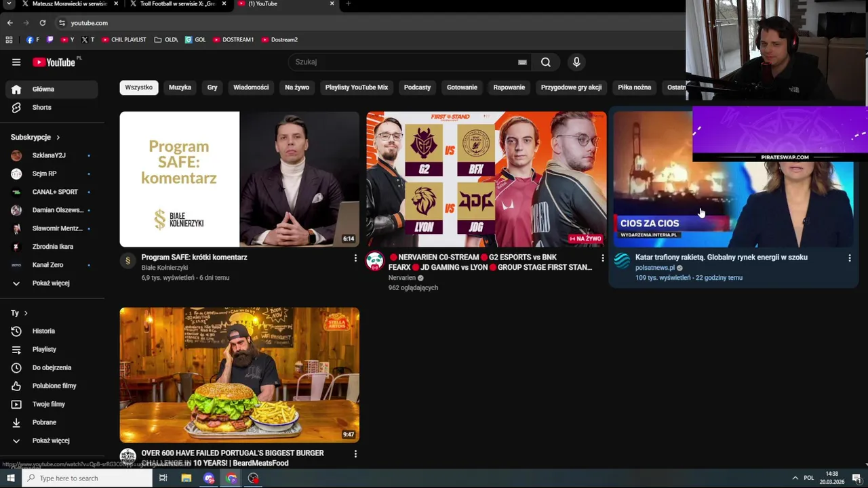This screenshot has width=868, height=488.
Task: Open the SzklanaY2J subscription channel
Action: pyautogui.click(x=52, y=156)
